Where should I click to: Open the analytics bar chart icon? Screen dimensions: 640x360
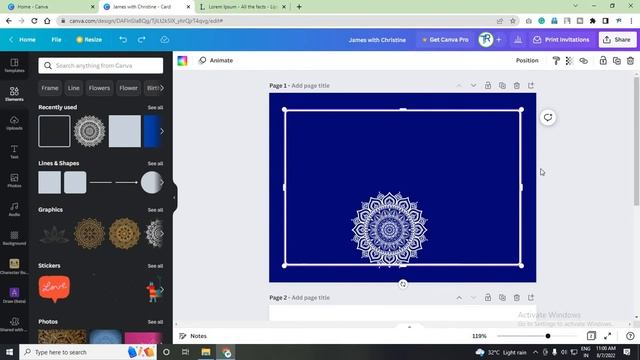518,40
